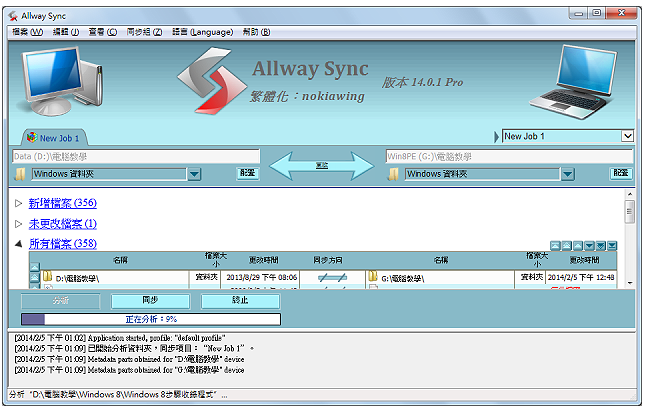Select the New Job 1 tab
Image resolution: width=645 pixels, height=406 pixels.
click(x=54, y=137)
